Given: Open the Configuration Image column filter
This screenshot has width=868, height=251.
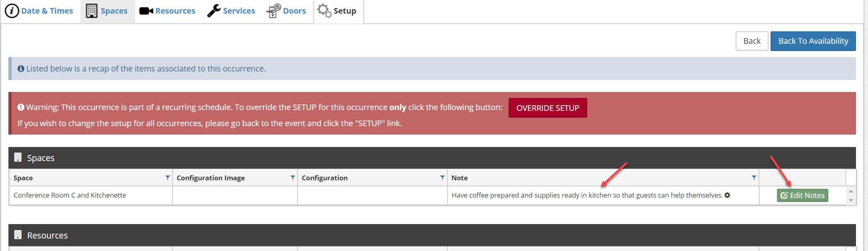Looking at the screenshot, I should [293, 178].
